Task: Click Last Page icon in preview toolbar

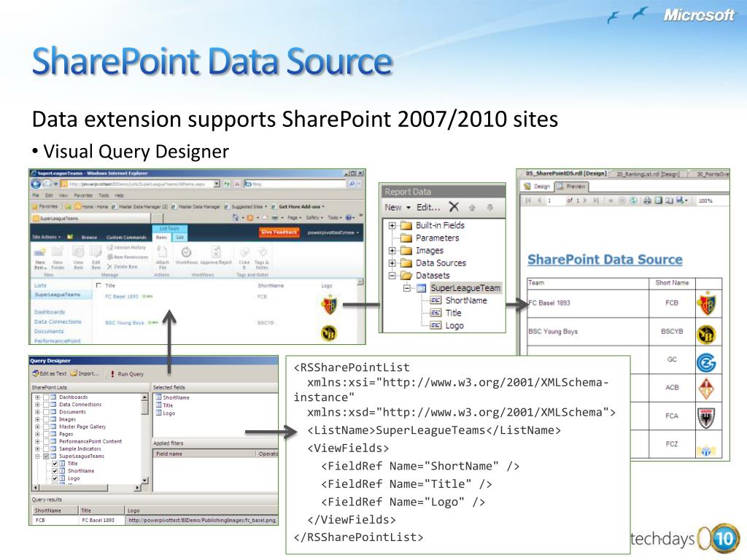Action: [x=596, y=201]
